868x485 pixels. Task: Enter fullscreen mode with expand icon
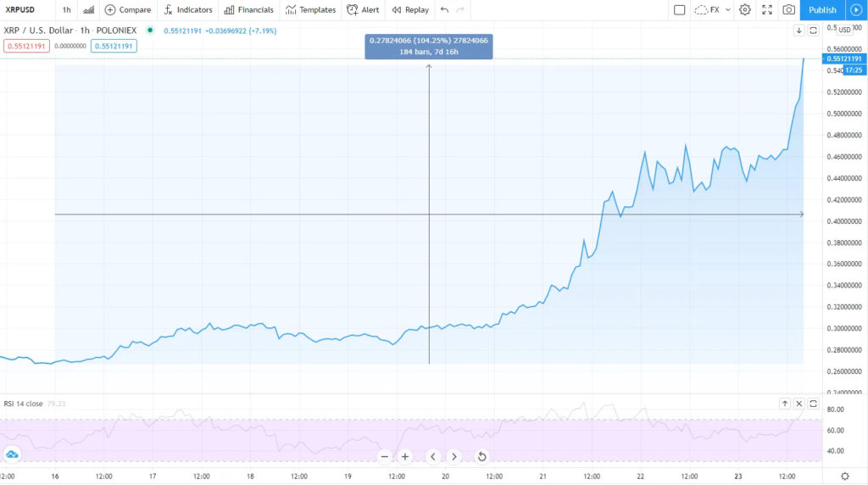pos(766,10)
